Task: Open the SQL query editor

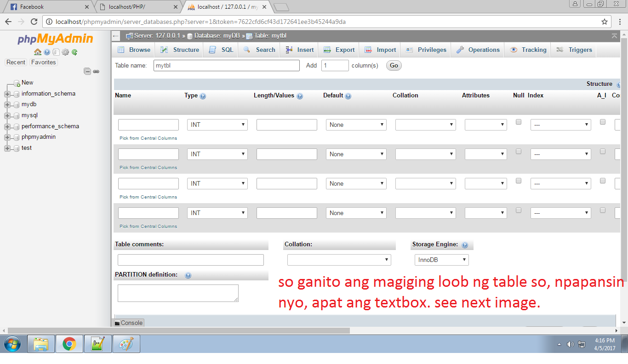Action: 225,50
